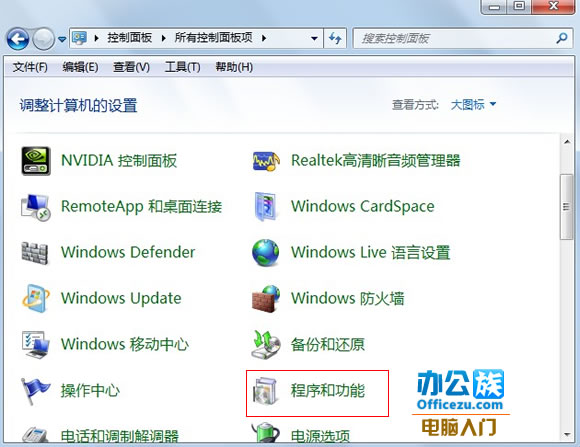Open the Windows 防火墙 link

pyautogui.click(x=347, y=299)
